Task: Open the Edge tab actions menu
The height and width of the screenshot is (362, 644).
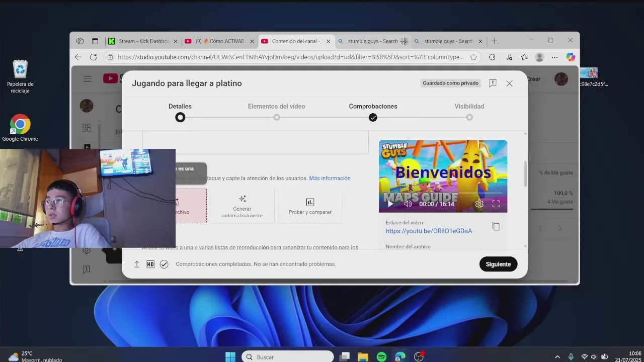Action: 95,41
